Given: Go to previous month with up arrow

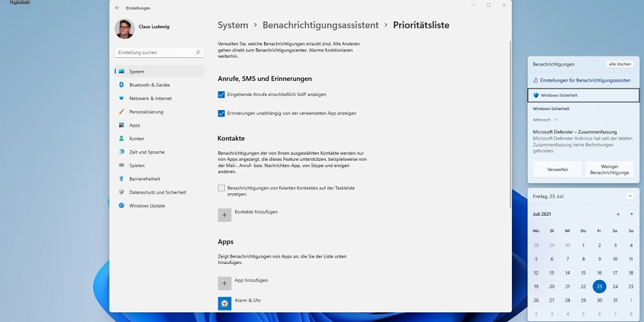Looking at the screenshot, I should 618,214.
